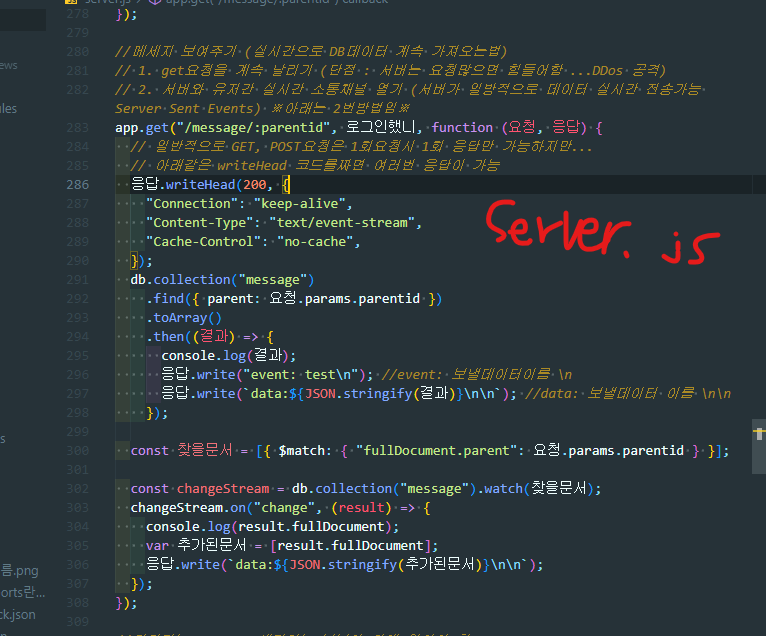Screen dimensions: 766x636
Task: Click the .then call on line 294
Action: point(165,337)
